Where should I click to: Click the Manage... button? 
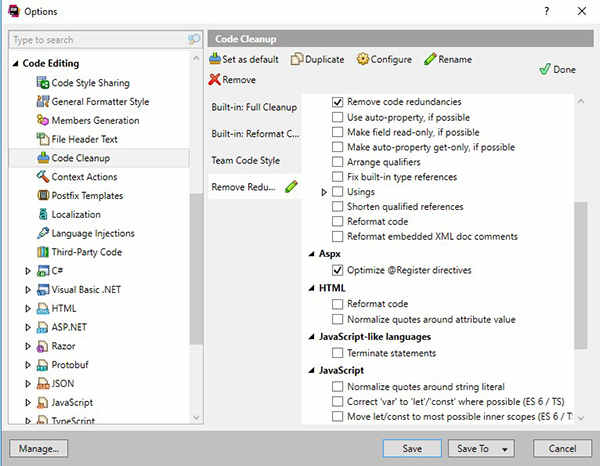pyautogui.click(x=38, y=448)
